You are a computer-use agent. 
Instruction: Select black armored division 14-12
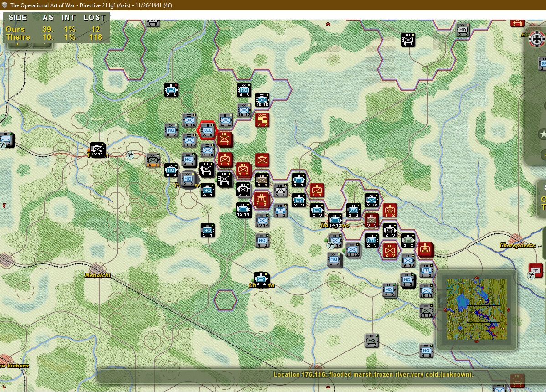pos(335,221)
